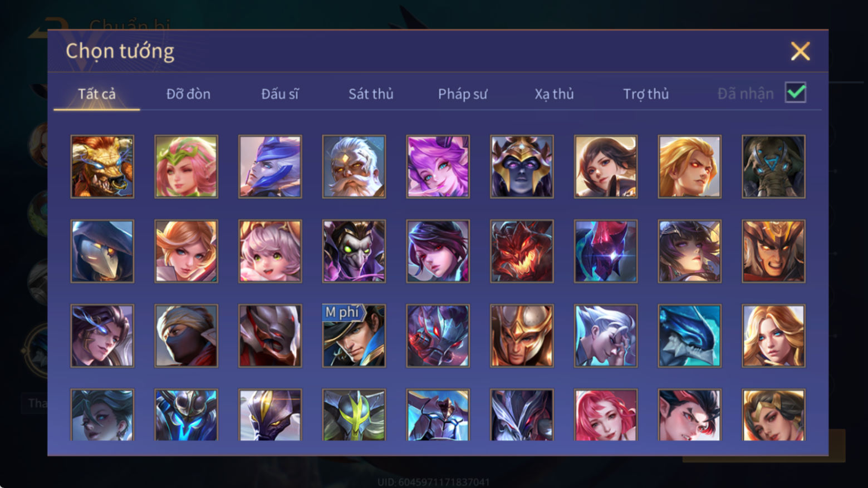Select the hero tagged M phí
Screen dimensions: 868x488
click(x=354, y=336)
